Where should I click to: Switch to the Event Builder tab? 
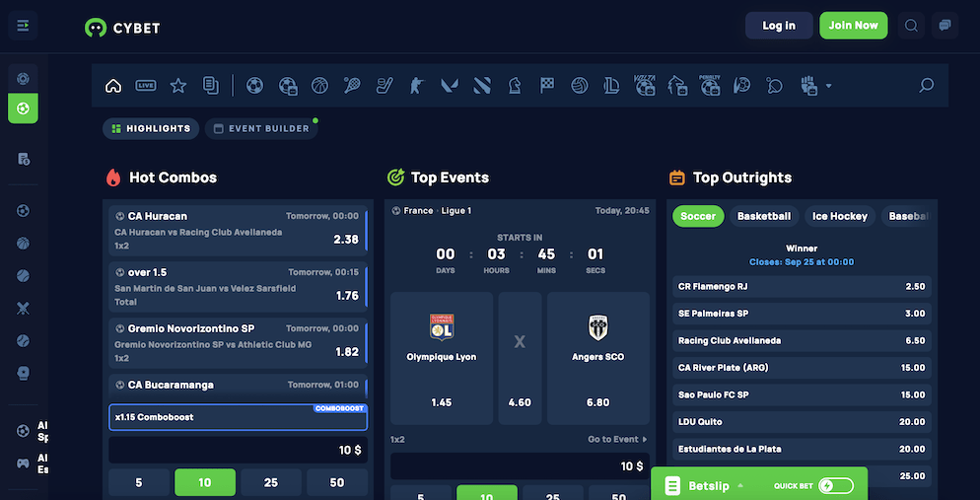coord(261,129)
